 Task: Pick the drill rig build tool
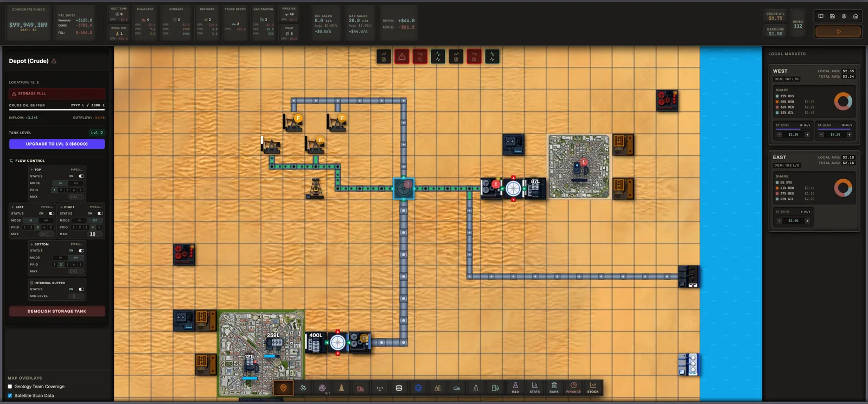[341, 388]
